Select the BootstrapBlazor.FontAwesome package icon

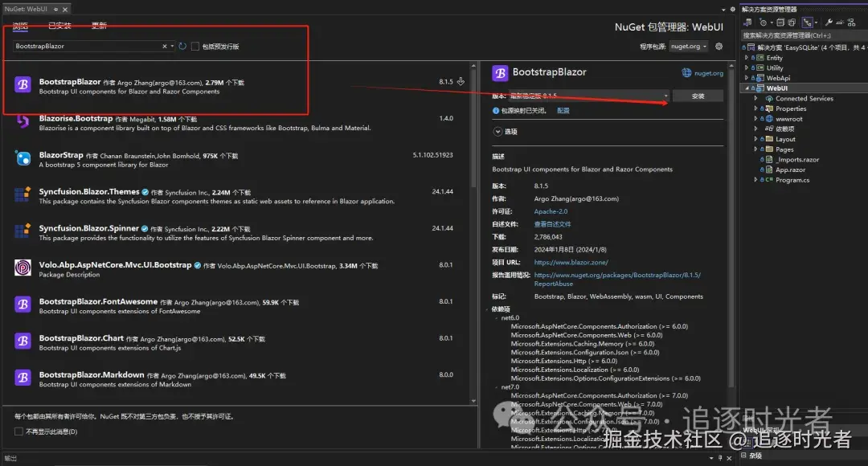[23, 305]
